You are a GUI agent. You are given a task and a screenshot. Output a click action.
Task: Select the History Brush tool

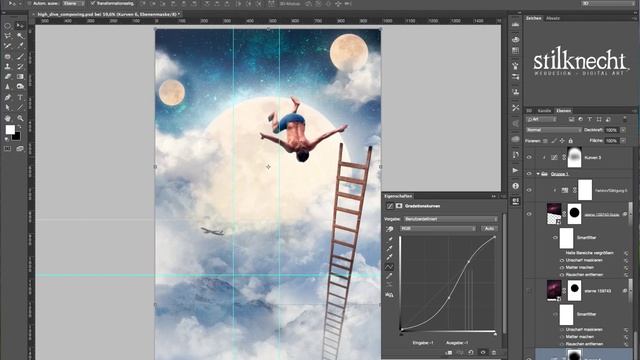(20, 66)
